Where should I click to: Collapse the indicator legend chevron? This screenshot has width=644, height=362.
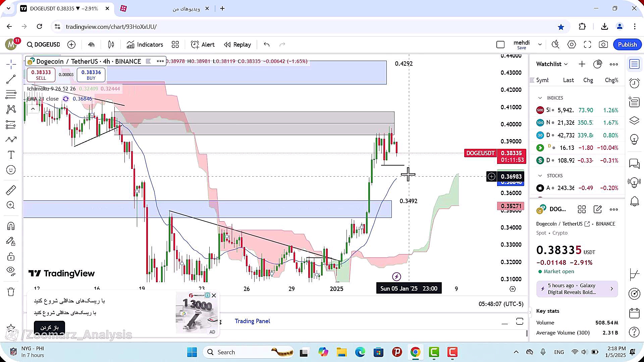[x=33, y=109]
